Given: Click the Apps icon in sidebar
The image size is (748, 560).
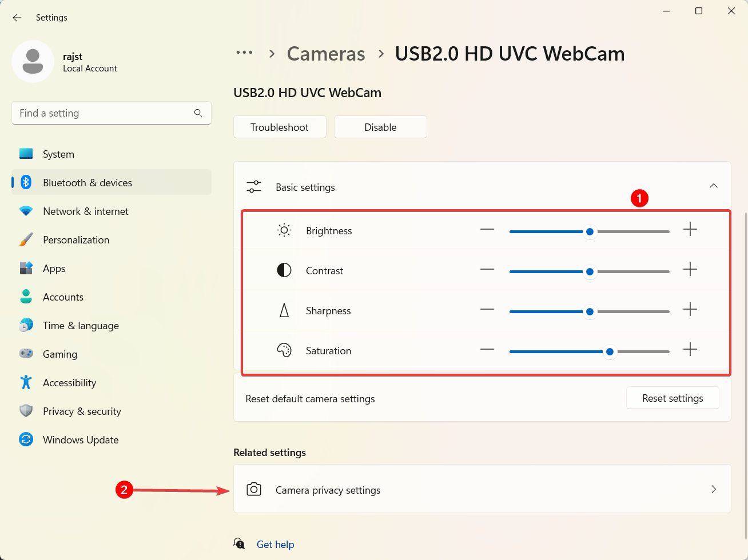Looking at the screenshot, I should 26,268.
